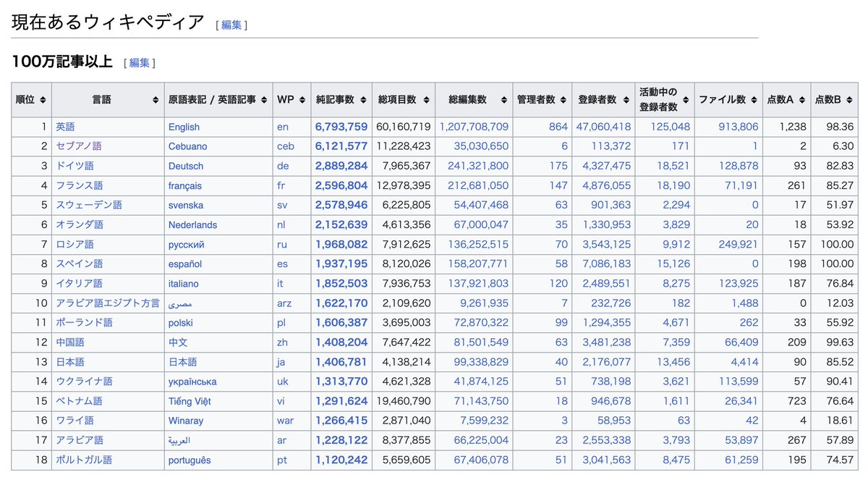Open the русский link

pyautogui.click(x=187, y=245)
